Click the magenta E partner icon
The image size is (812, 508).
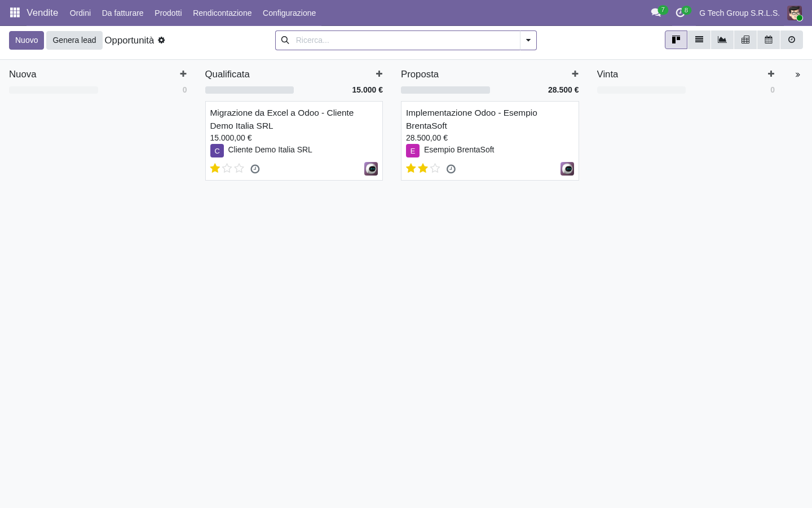click(x=413, y=151)
